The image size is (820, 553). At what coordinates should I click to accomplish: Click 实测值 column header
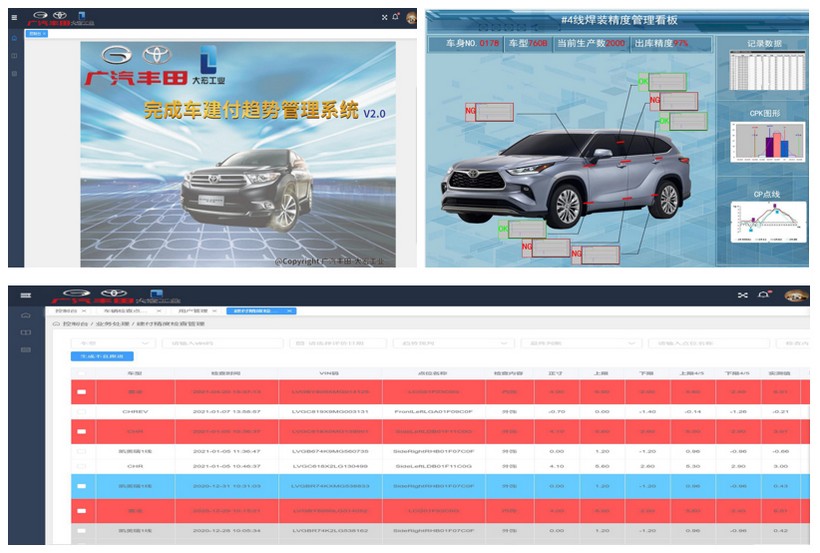(x=779, y=374)
